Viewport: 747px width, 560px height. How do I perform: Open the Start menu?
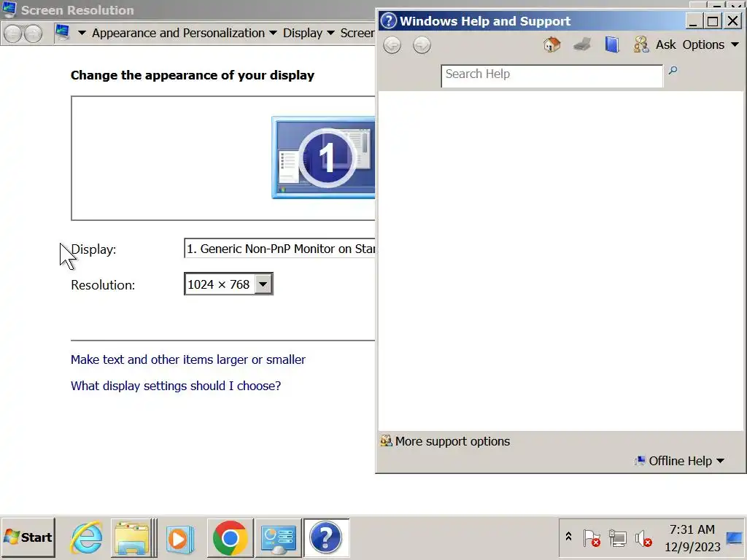point(28,537)
